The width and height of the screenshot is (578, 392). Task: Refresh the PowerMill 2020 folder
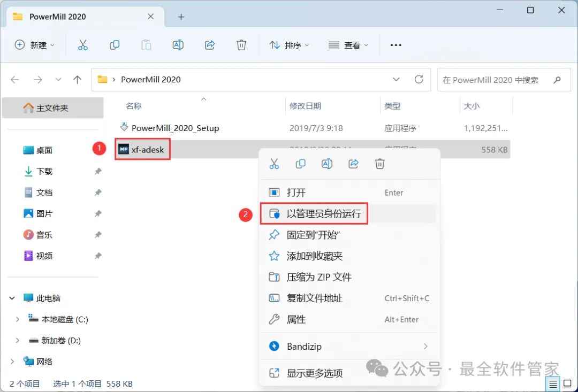[419, 79]
